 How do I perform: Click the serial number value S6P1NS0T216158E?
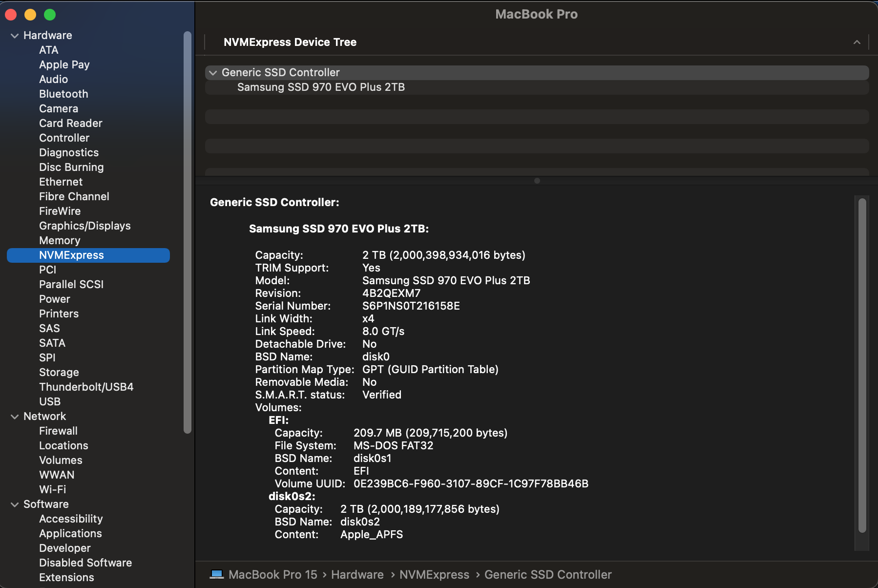click(x=411, y=306)
